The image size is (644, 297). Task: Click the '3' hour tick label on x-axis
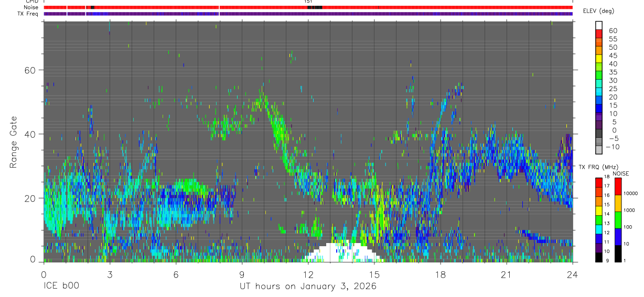pos(110,274)
